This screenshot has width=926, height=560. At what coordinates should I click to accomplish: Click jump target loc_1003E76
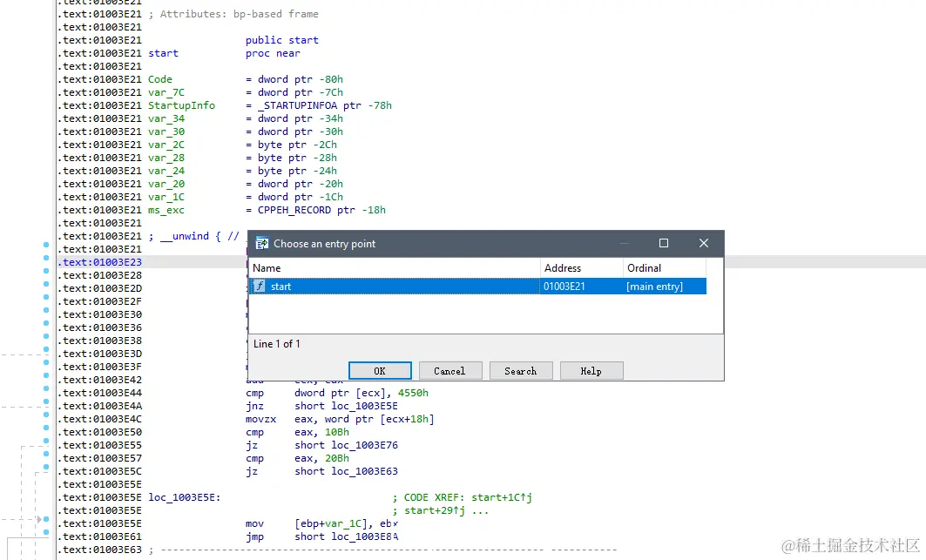(364, 445)
